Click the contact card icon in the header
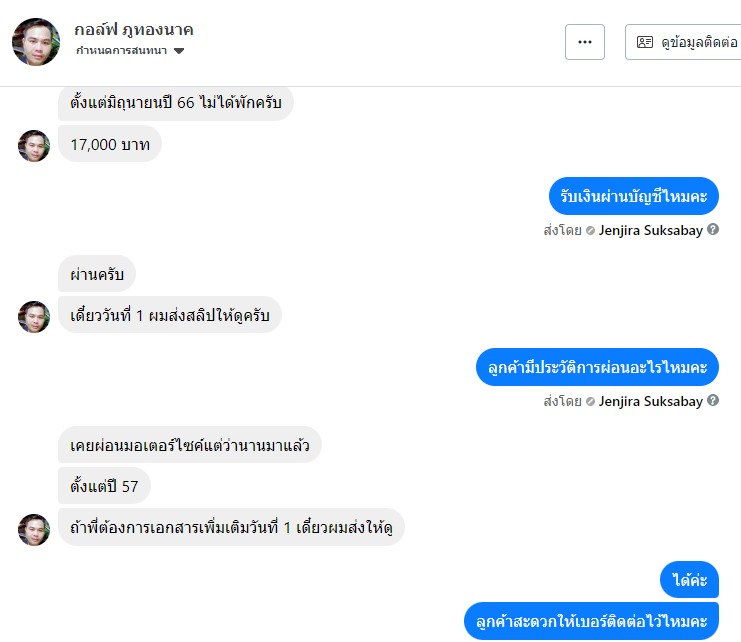The height and width of the screenshot is (642, 741). pos(645,42)
